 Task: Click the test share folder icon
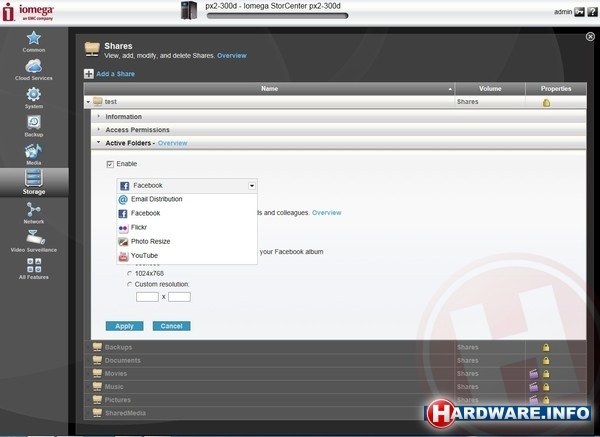(x=98, y=101)
